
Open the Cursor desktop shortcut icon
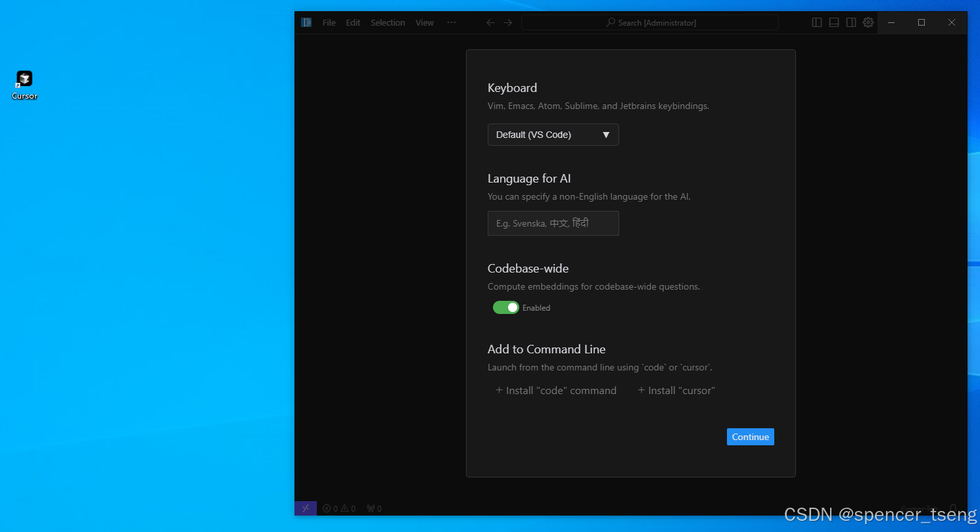(x=24, y=85)
